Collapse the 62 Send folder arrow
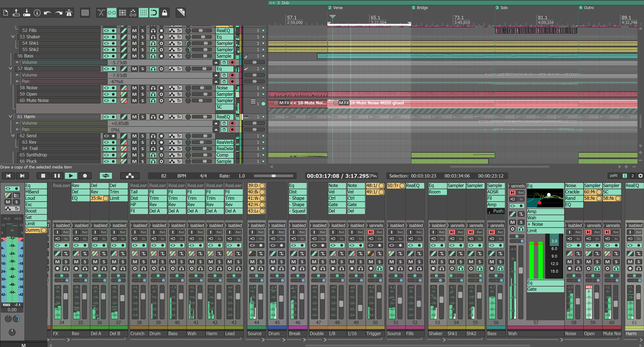 pyautogui.click(x=13, y=135)
